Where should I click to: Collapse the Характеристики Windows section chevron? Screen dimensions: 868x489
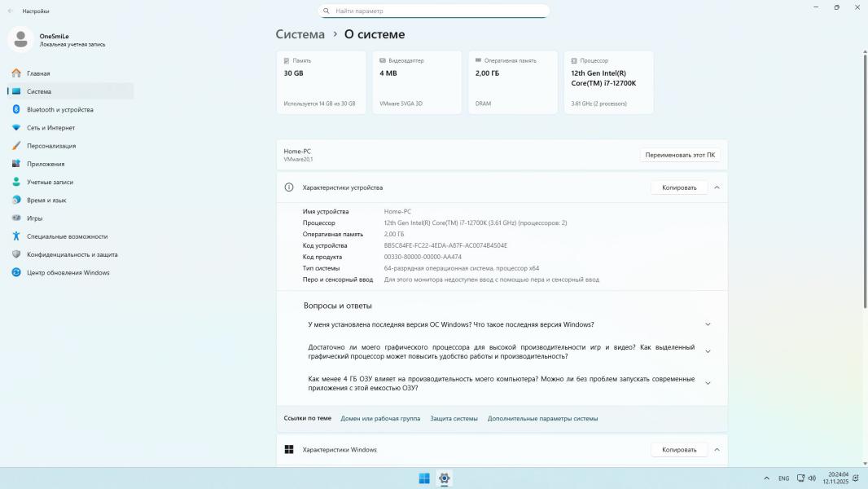(717, 450)
